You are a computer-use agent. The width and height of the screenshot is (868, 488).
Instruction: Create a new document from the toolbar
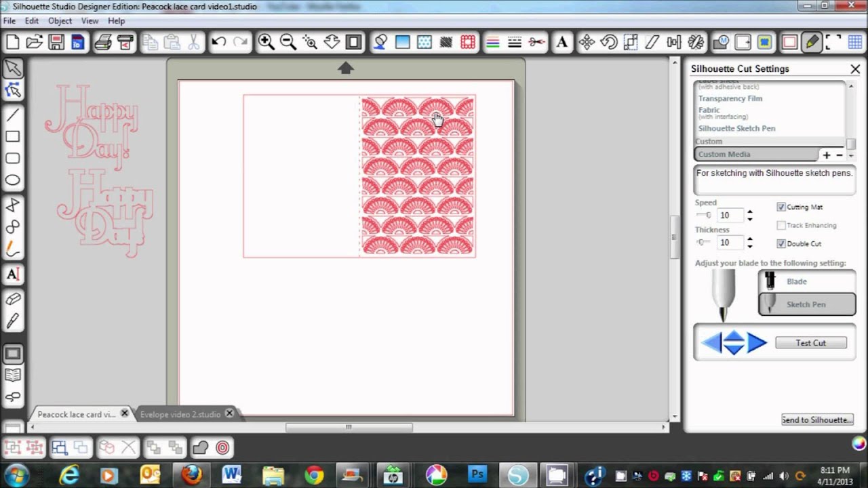click(12, 42)
